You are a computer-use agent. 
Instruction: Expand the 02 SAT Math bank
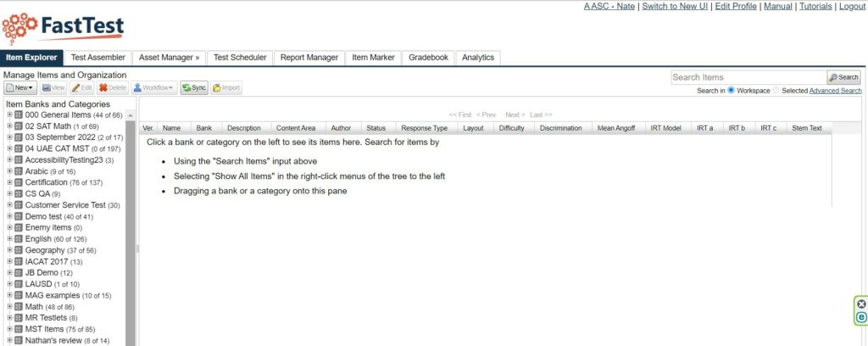pos(9,126)
